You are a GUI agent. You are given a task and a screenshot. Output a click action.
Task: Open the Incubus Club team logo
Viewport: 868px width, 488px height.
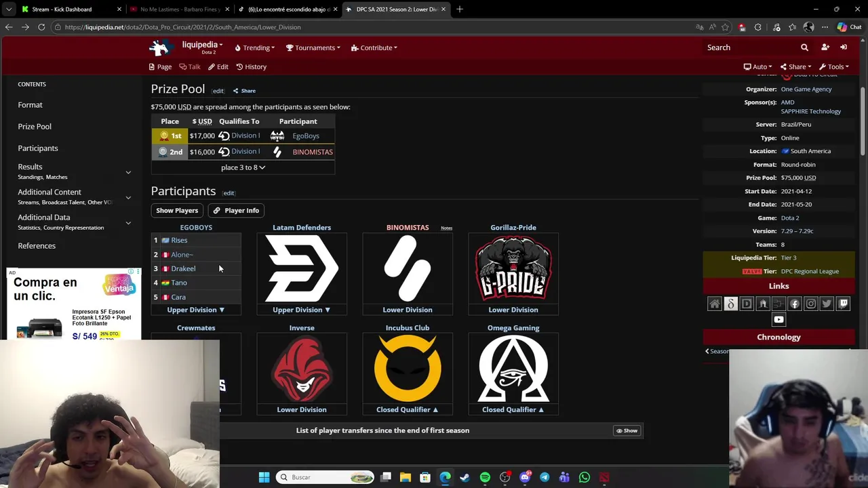[x=408, y=369]
